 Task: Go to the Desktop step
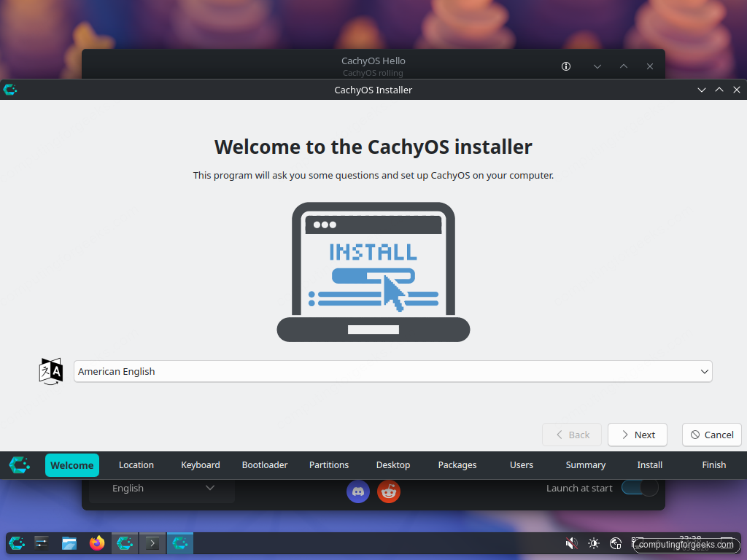click(393, 465)
